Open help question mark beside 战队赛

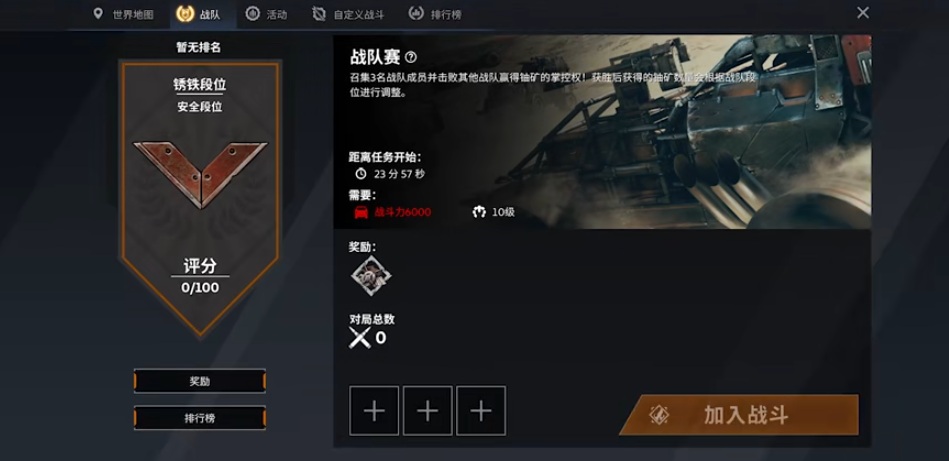411,57
